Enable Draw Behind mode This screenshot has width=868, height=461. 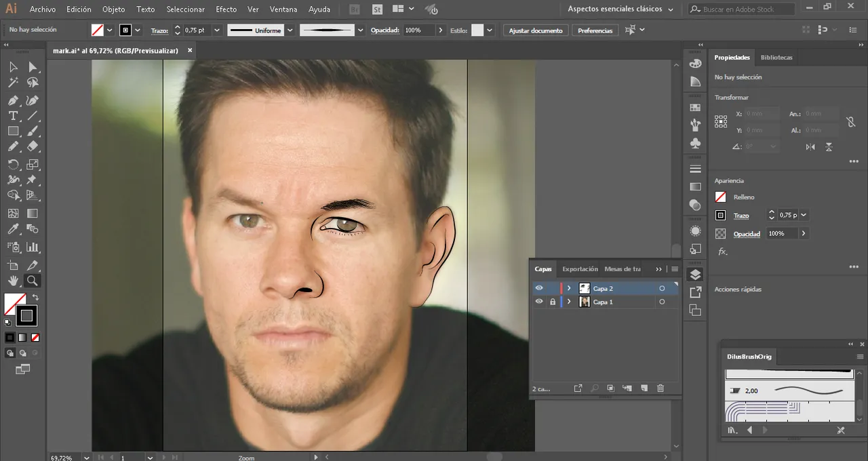(23, 353)
